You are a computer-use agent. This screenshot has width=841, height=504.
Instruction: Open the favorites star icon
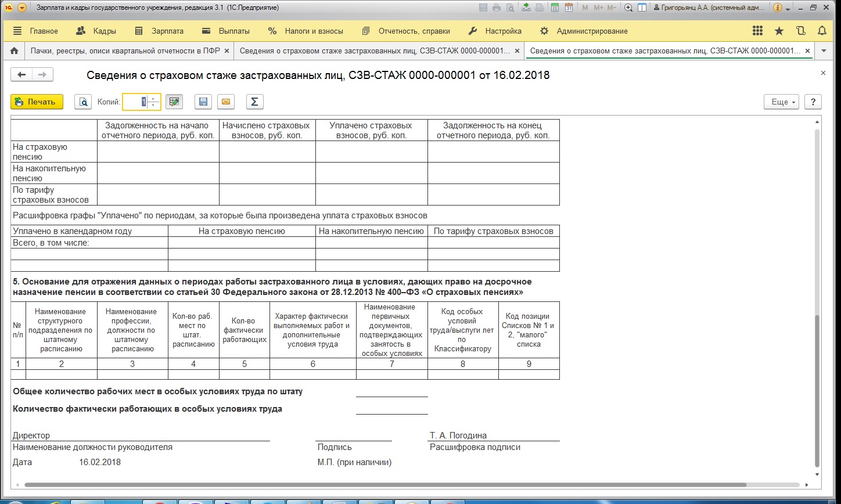point(779,31)
